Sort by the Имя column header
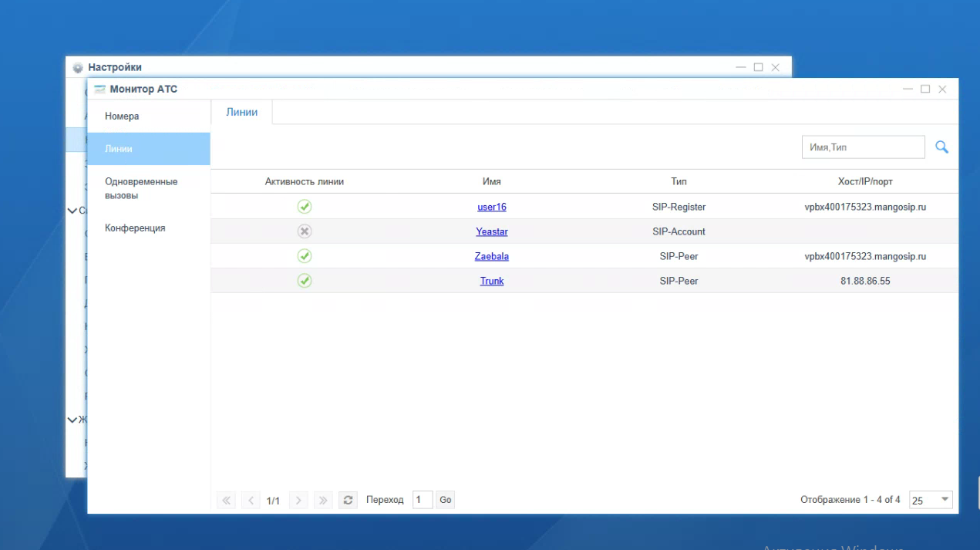980x550 pixels. click(x=492, y=181)
